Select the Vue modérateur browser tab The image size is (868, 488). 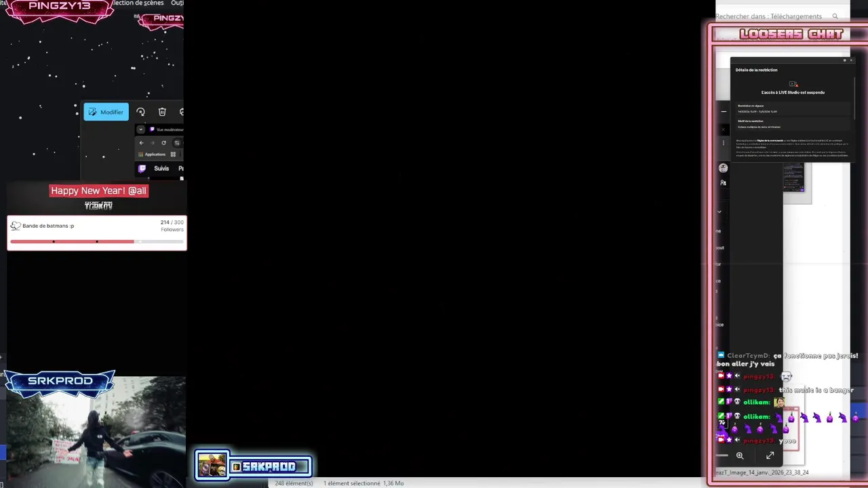coord(167,129)
